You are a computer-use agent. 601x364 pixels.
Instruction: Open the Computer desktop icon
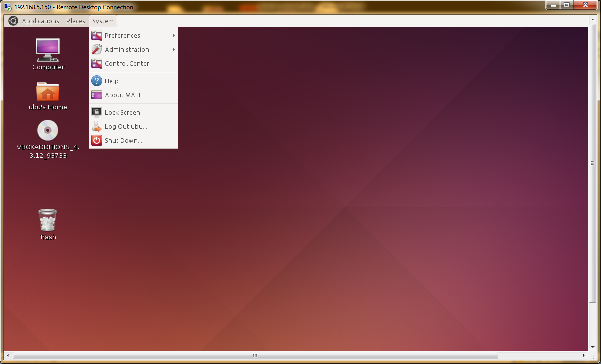(x=48, y=50)
